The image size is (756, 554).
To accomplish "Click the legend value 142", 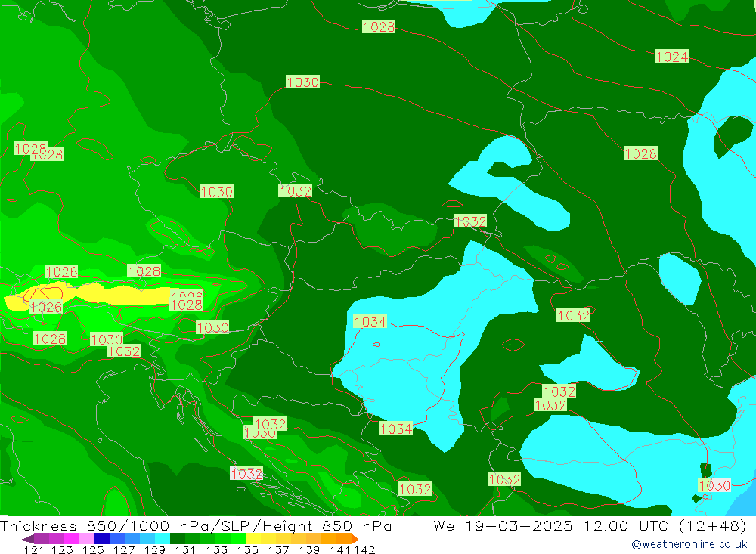I will pos(364,549).
